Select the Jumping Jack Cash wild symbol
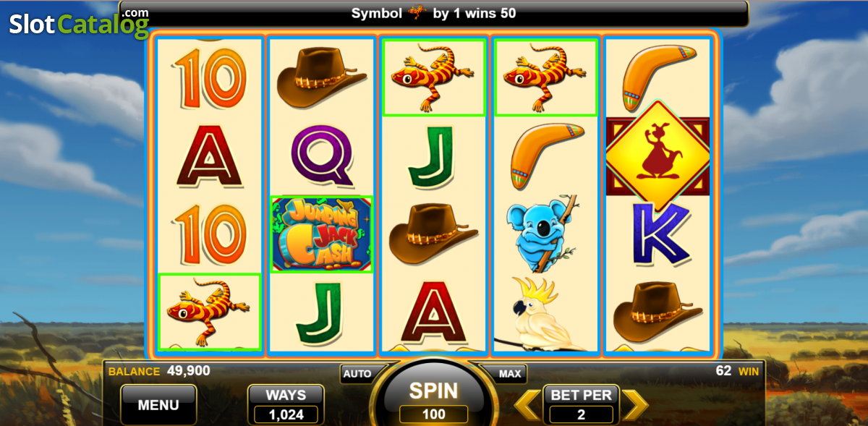Screen dimensions: 868x426 [321, 234]
